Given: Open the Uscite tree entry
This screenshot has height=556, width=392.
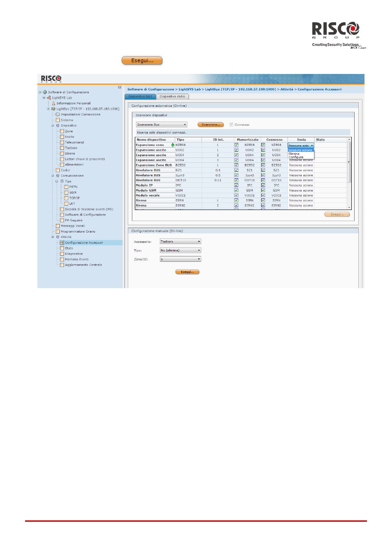Looking at the screenshot, I should point(69,137).
